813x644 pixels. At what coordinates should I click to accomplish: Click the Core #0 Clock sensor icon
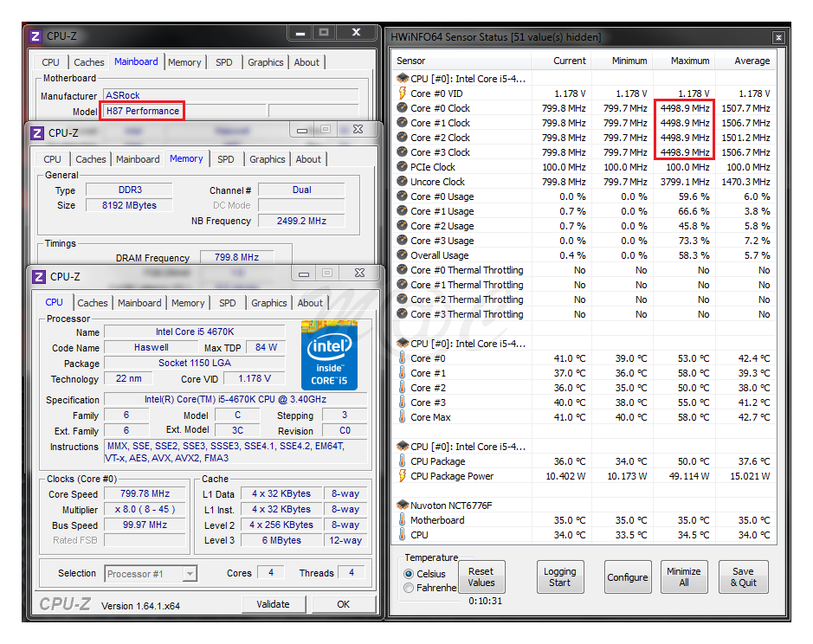(402, 108)
